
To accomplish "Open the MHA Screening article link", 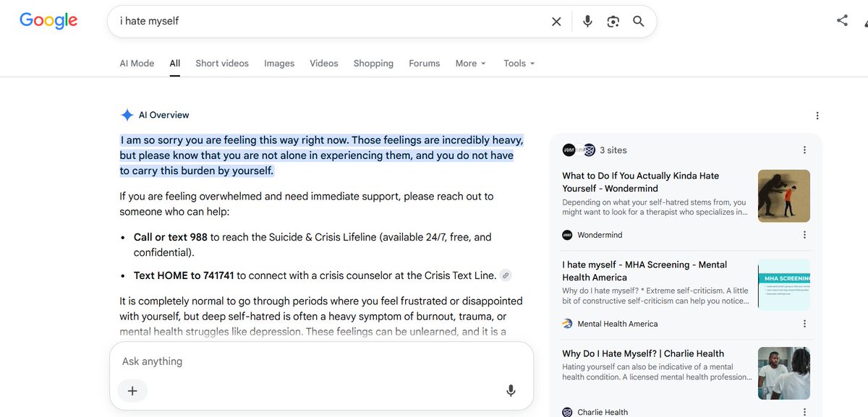I will click(x=644, y=271).
